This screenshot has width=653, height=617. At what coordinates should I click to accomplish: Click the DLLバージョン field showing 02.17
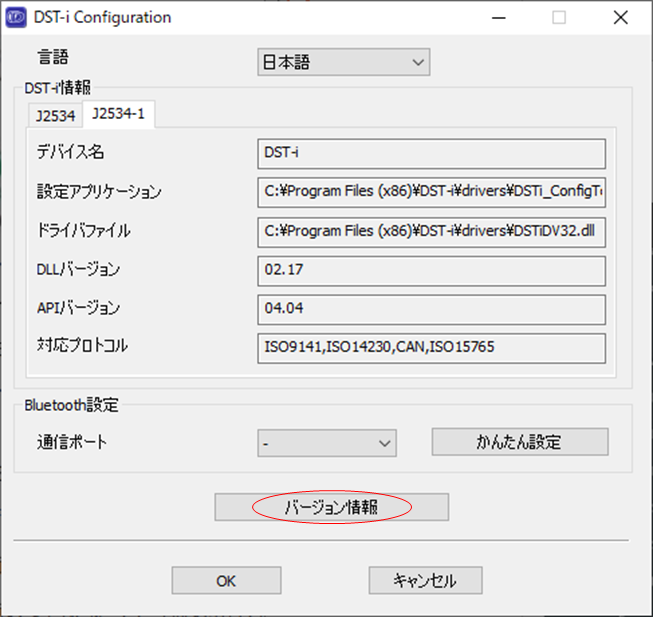[x=431, y=271]
